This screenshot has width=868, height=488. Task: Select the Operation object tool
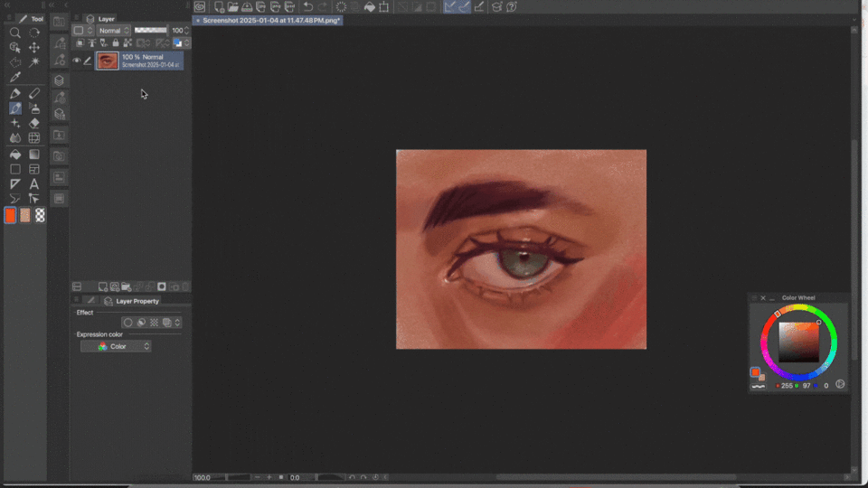pyautogui.click(x=15, y=48)
